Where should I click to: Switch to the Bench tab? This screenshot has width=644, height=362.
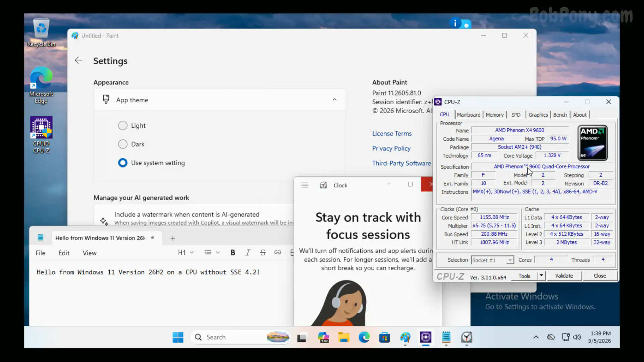point(560,115)
